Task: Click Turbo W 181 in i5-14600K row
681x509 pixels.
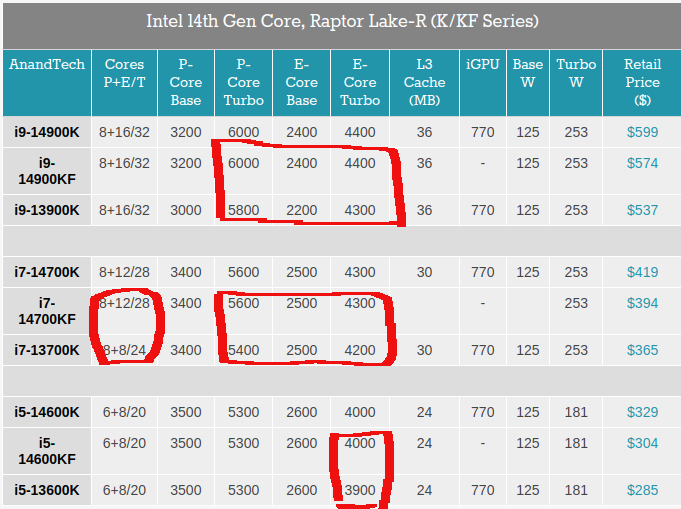Action: tap(576, 412)
